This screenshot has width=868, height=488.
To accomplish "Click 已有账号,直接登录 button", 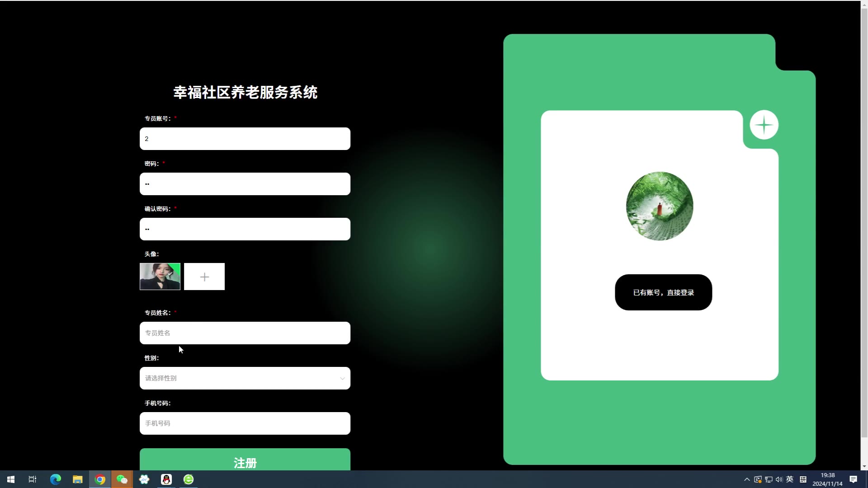I will pos(663,292).
